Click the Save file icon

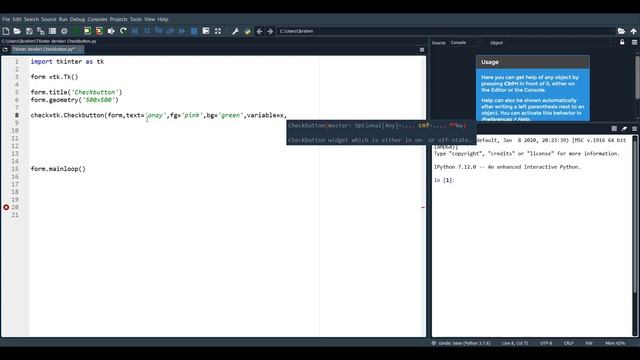click(29, 31)
